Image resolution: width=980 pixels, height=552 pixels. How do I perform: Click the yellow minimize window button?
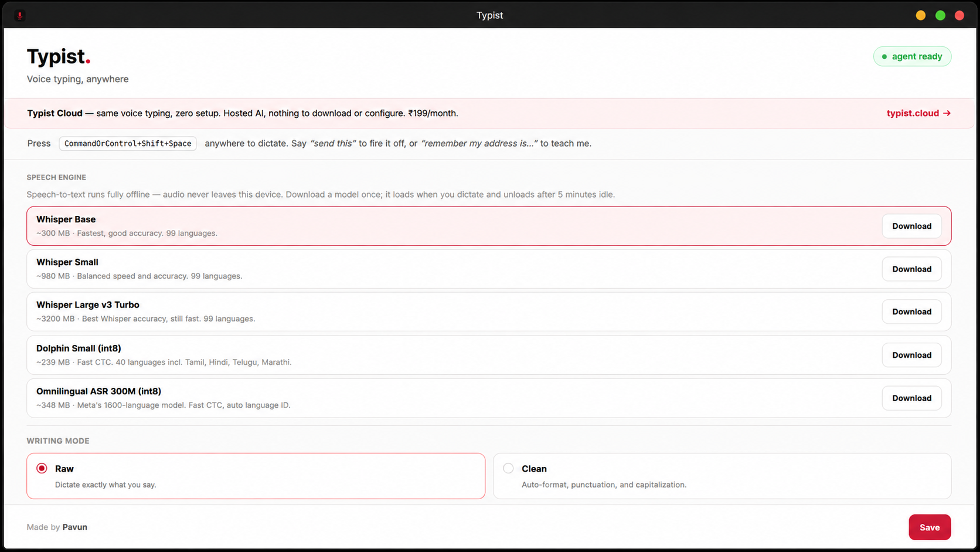point(921,16)
